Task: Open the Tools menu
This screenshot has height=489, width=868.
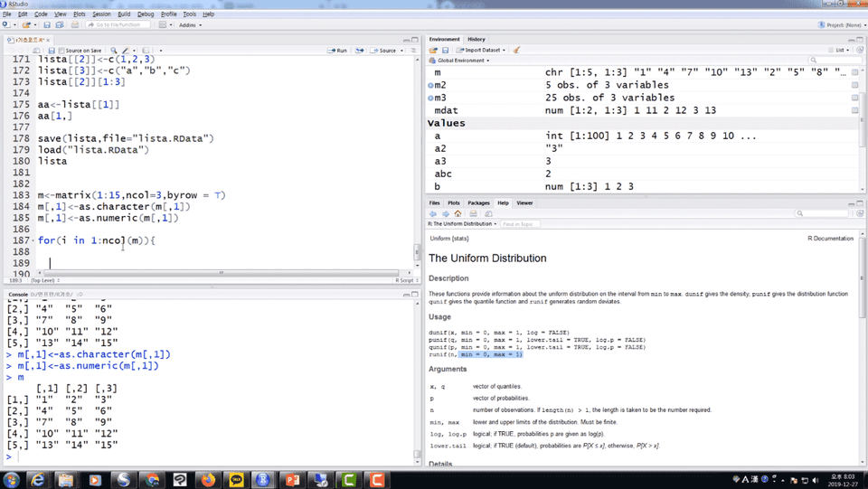Action: (189, 14)
